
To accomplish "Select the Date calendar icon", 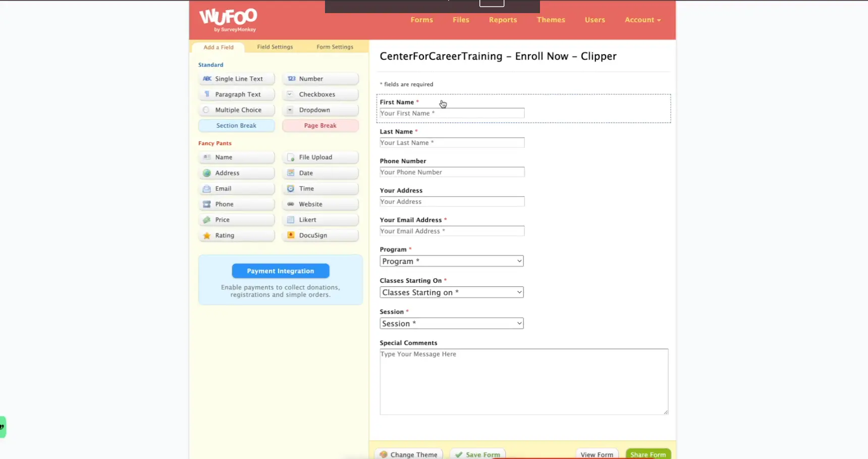I will click(291, 173).
